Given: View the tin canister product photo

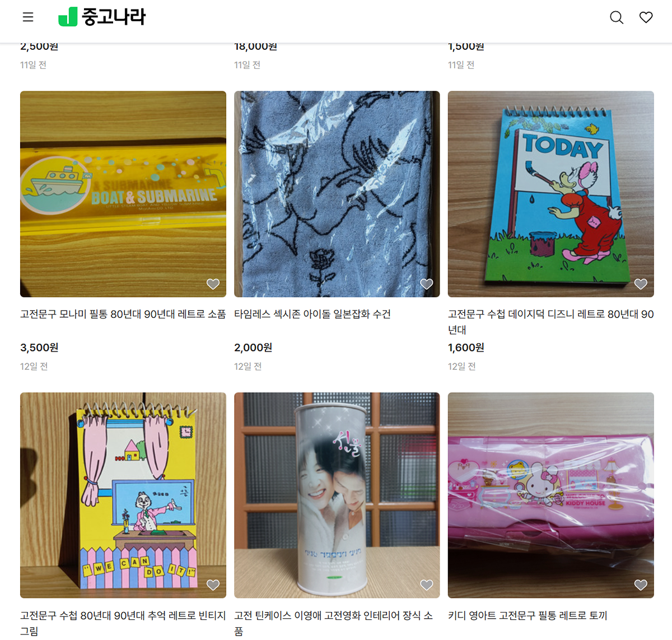Looking at the screenshot, I should [x=337, y=495].
